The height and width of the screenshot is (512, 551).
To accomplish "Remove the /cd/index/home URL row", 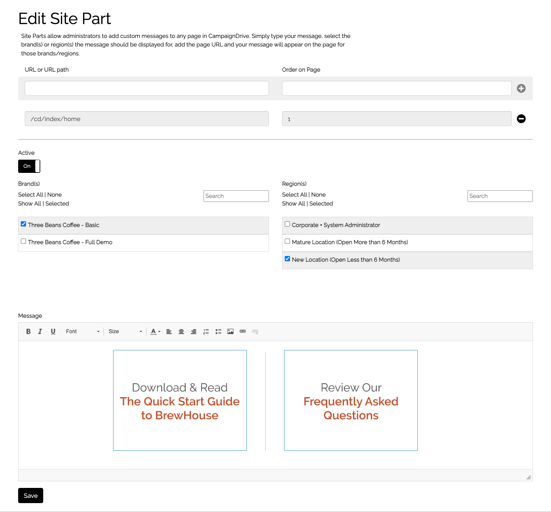I will 521,119.
